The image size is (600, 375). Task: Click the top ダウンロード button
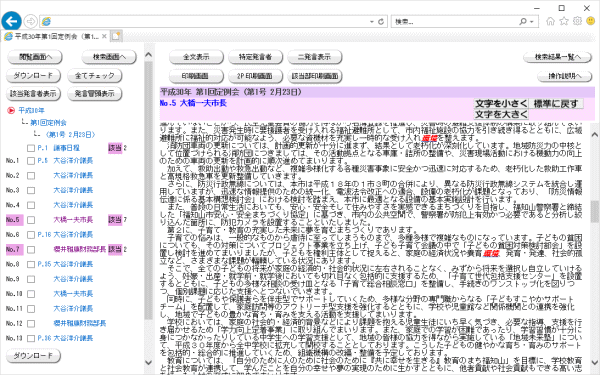pos(33,75)
